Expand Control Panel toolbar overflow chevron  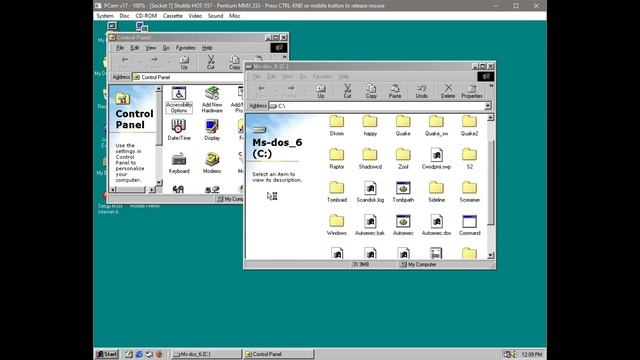point(284,58)
